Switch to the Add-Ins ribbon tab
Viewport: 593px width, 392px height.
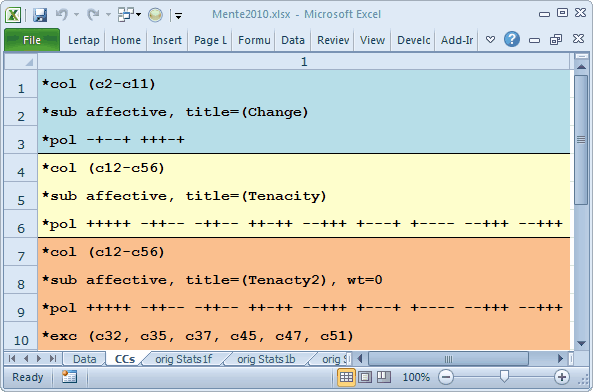[457, 40]
